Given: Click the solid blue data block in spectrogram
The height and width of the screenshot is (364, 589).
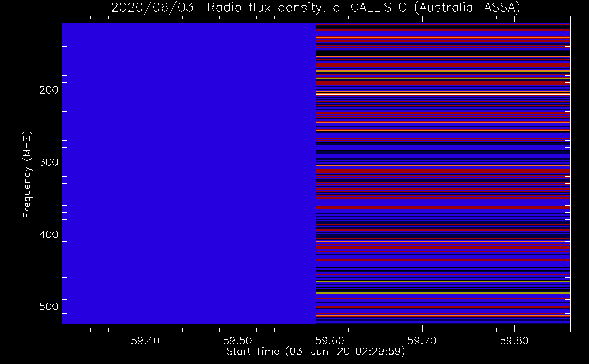Looking at the screenshot, I should 189,174.
